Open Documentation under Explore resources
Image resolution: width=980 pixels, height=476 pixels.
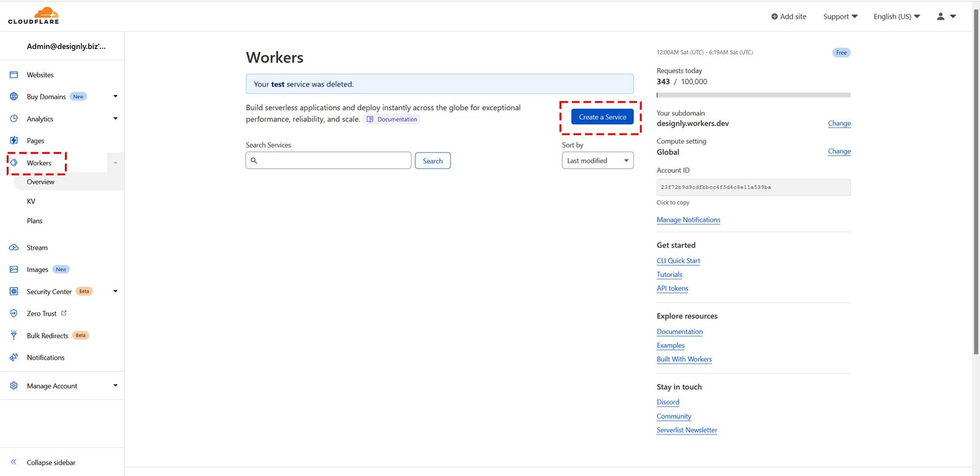click(x=680, y=332)
